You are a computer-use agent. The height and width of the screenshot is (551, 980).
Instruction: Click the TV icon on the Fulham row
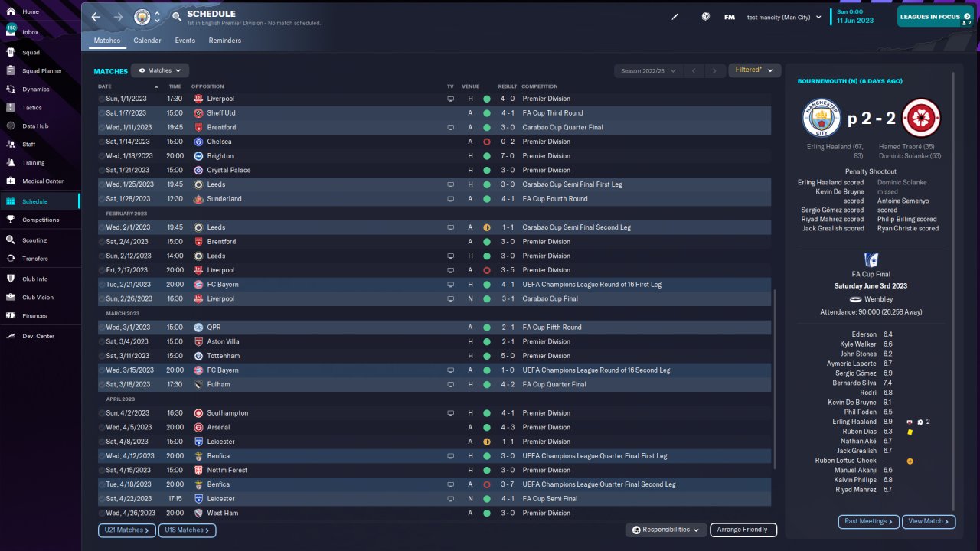[451, 384]
